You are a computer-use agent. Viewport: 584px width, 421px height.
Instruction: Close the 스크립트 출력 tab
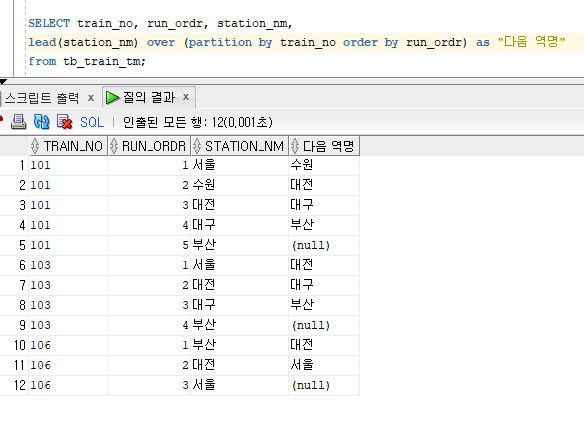(x=91, y=98)
